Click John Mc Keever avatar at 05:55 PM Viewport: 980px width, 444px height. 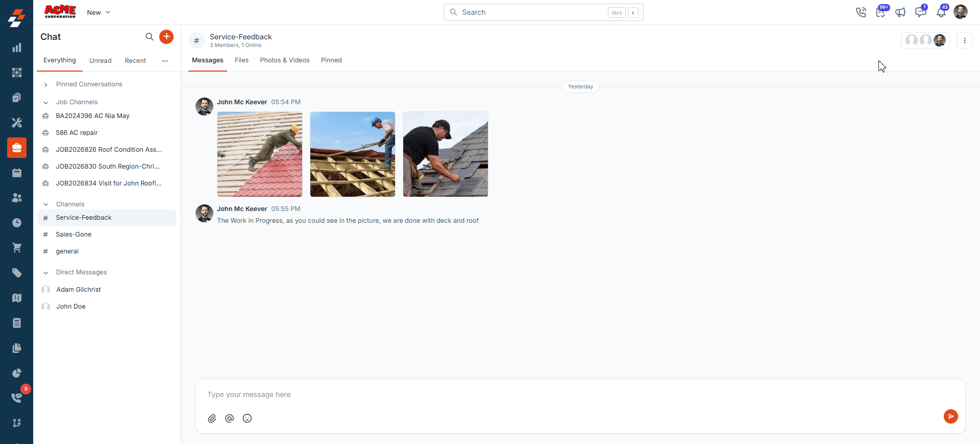pos(204,213)
